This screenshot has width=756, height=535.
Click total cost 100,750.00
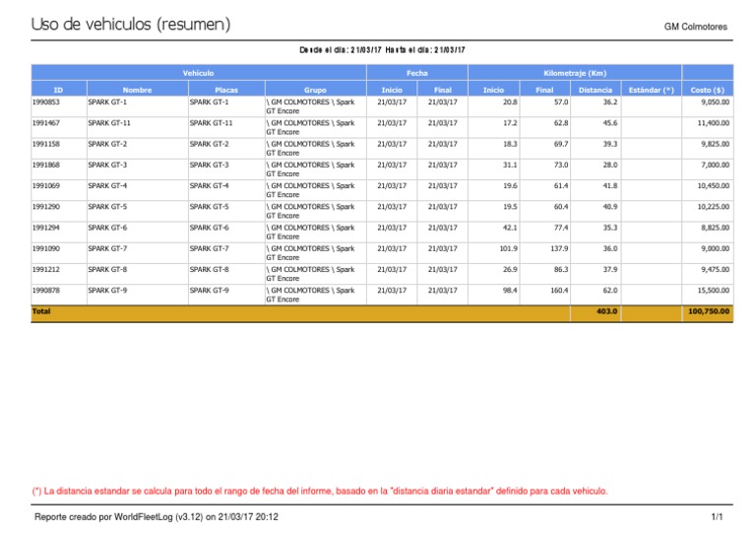(x=709, y=311)
